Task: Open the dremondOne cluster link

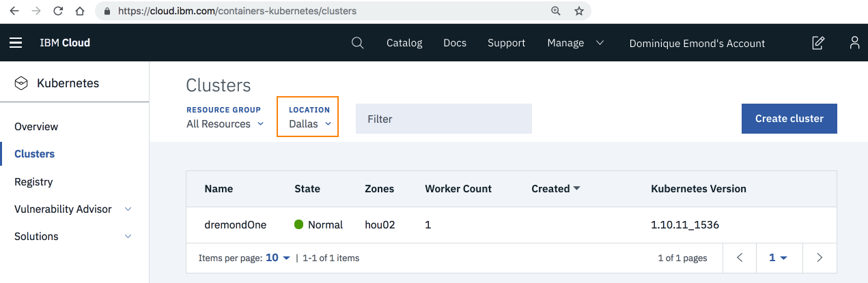Action: [x=235, y=224]
